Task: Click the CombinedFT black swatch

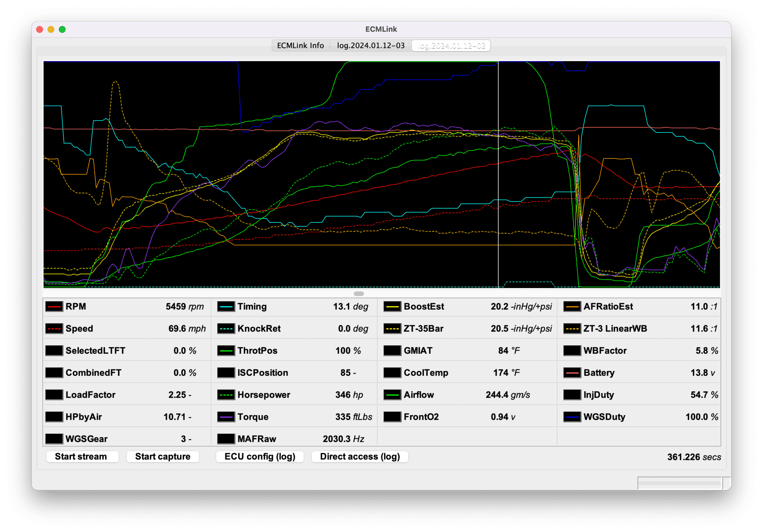Action: (x=54, y=373)
